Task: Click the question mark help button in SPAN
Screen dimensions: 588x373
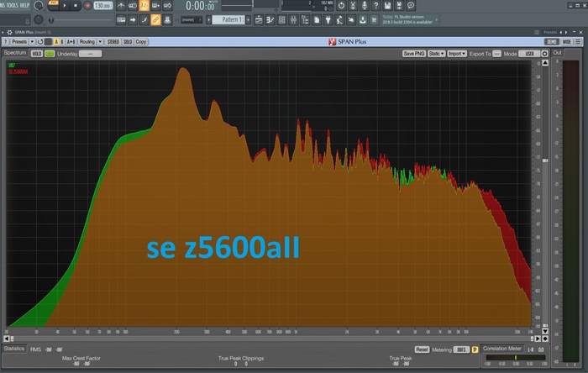Action: pyautogui.click(x=6, y=41)
